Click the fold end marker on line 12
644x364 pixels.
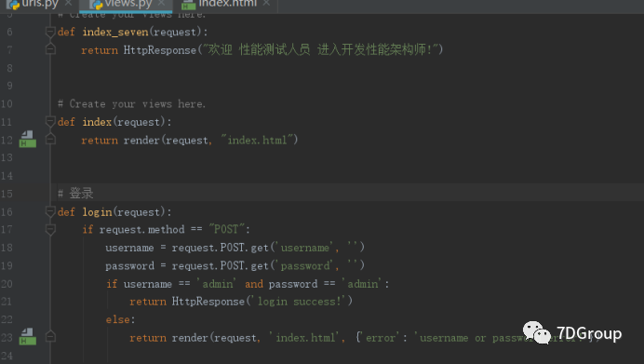pos(50,140)
